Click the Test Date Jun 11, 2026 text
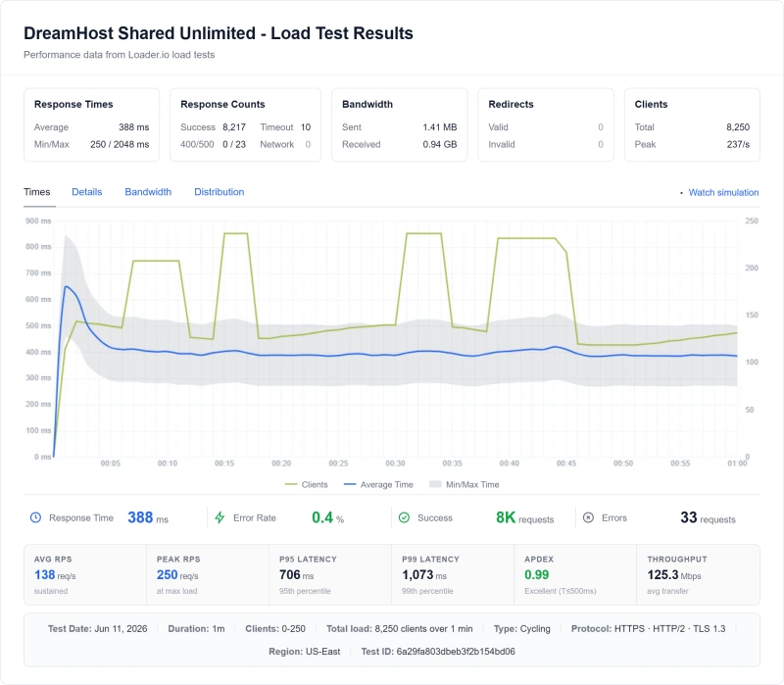 pyautogui.click(x=97, y=629)
